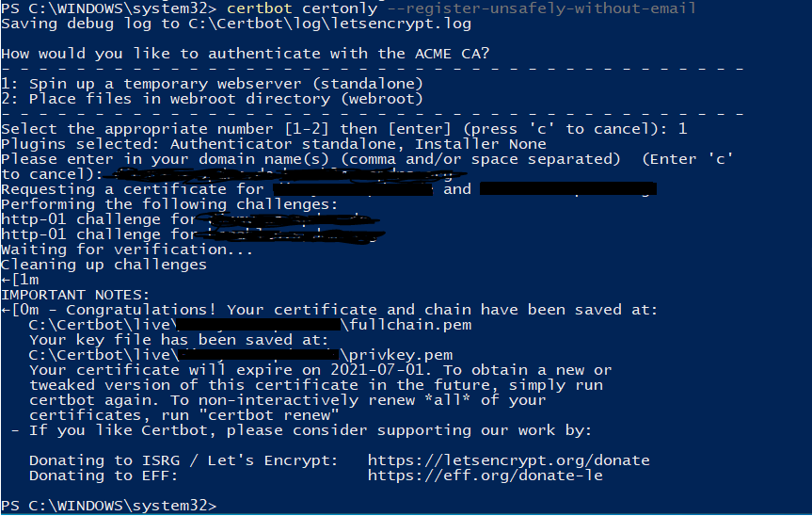The image size is (812, 516).
Task: Click the bottom PS C:\WINDOWS\system32> prompt
Action: [x=108, y=506]
